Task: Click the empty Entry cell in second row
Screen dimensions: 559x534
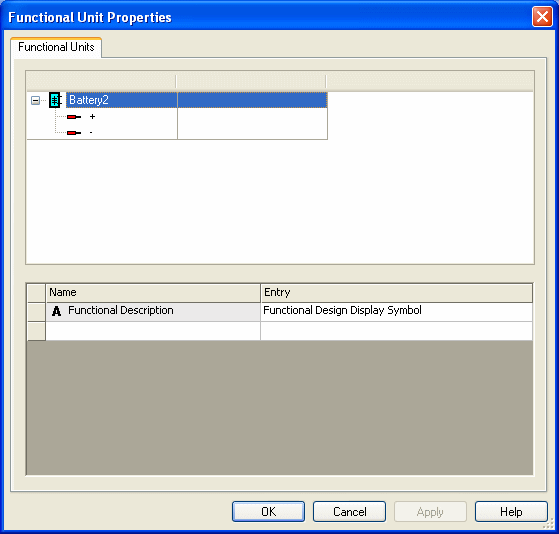Action: coord(396,331)
